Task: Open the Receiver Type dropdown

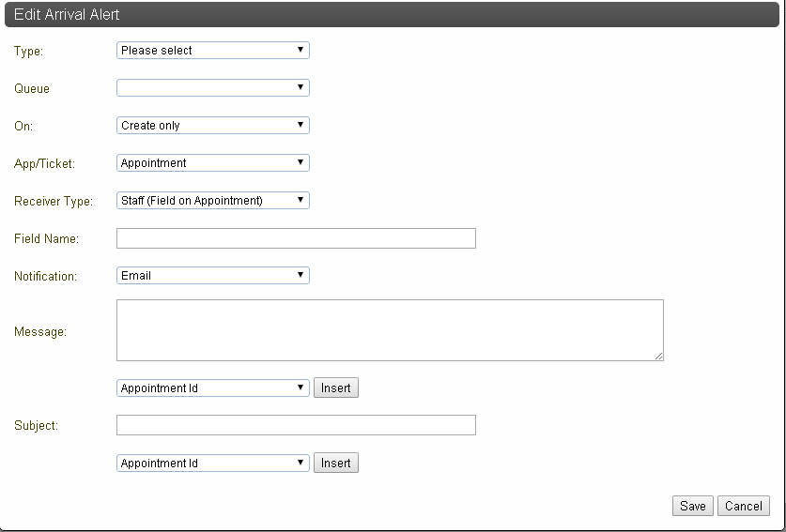Action: click(x=213, y=201)
